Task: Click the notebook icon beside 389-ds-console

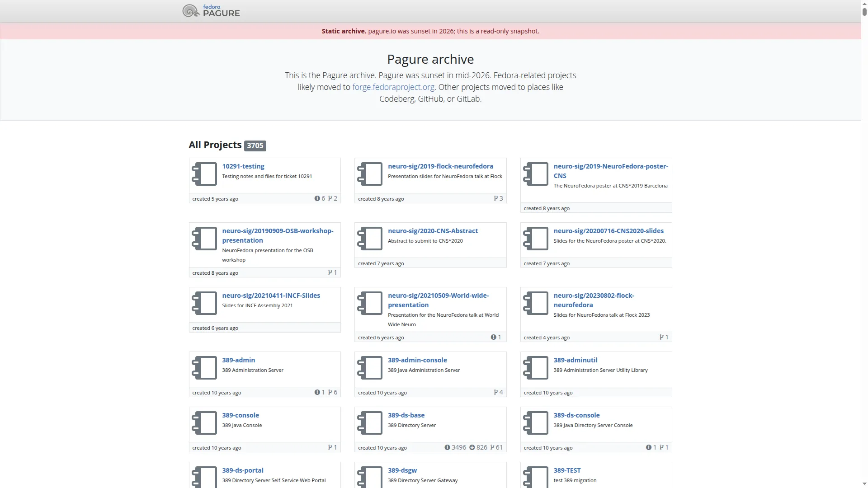Action: (x=536, y=423)
